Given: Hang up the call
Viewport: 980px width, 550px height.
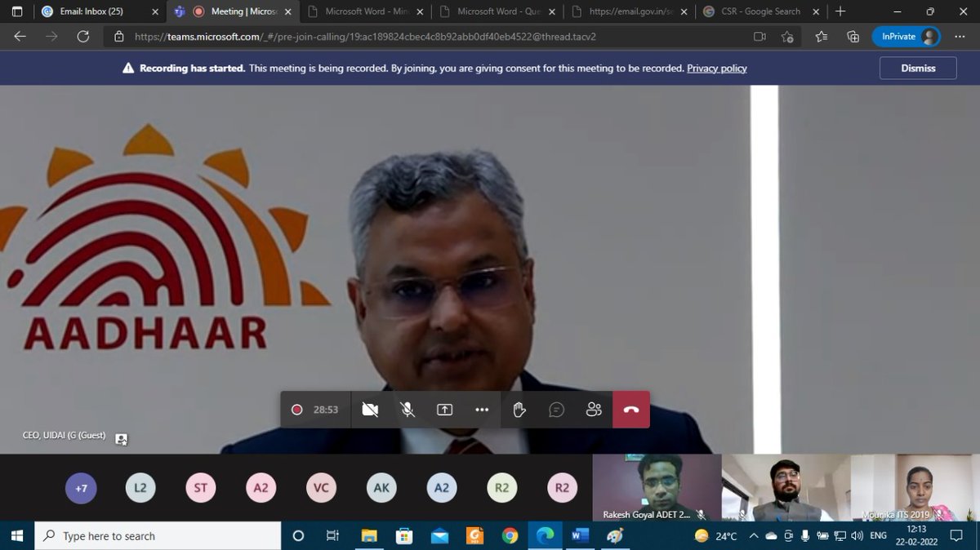Looking at the screenshot, I should pos(631,410).
